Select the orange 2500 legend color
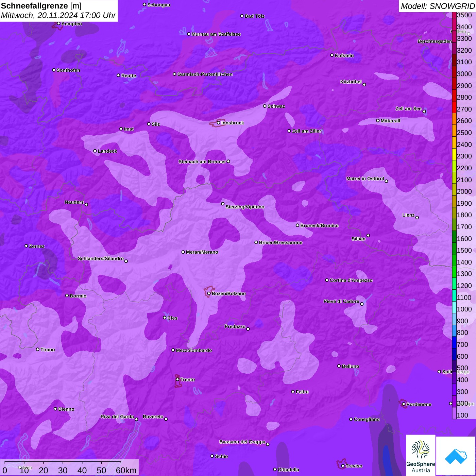This screenshot has width=476, height=476. coord(454,131)
